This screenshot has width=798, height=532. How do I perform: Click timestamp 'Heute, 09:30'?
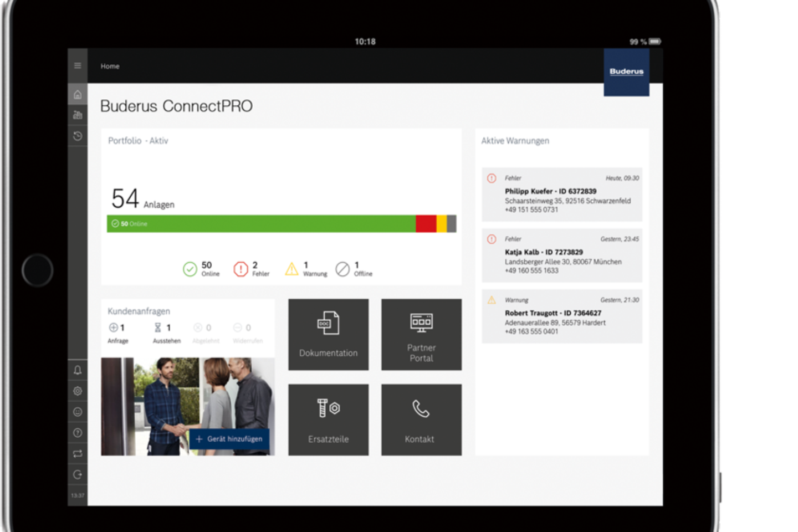[622, 178]
